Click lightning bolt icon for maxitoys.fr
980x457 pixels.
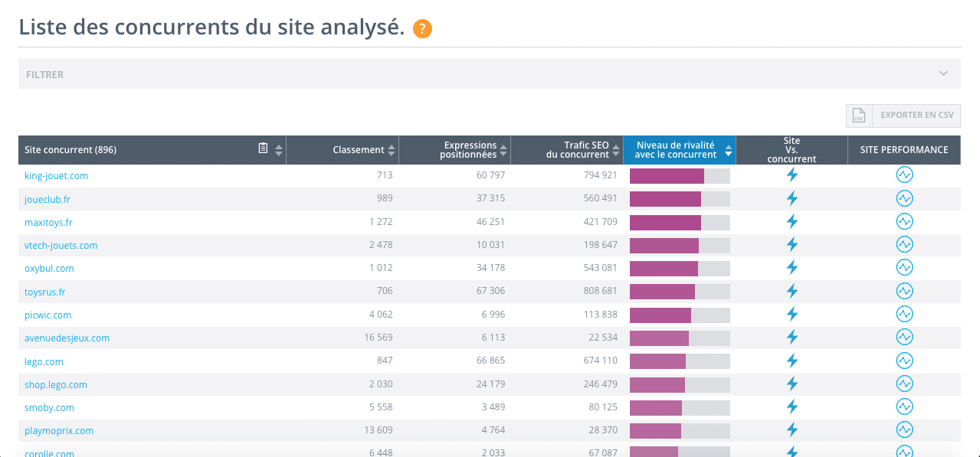(x=792, y=222)
